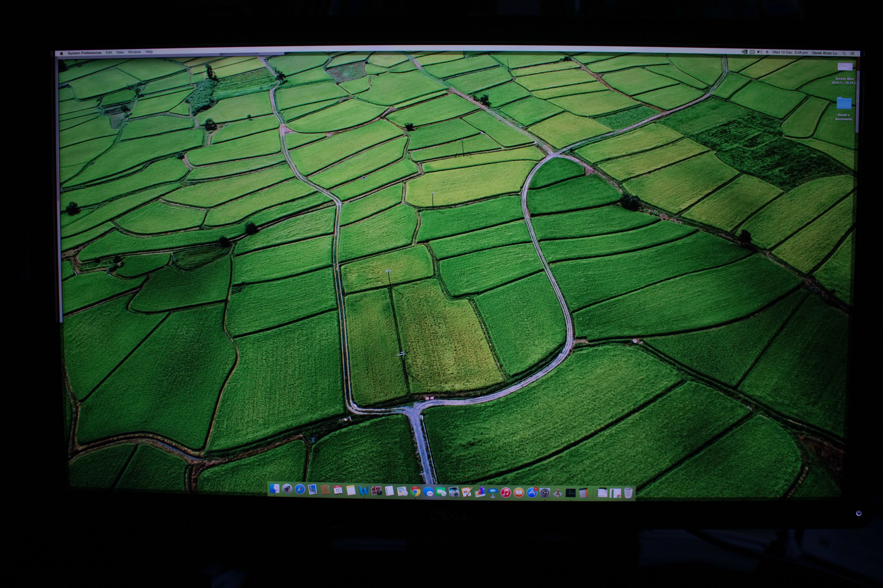Launch Safari from the Dock

click(x=300, y=489)
